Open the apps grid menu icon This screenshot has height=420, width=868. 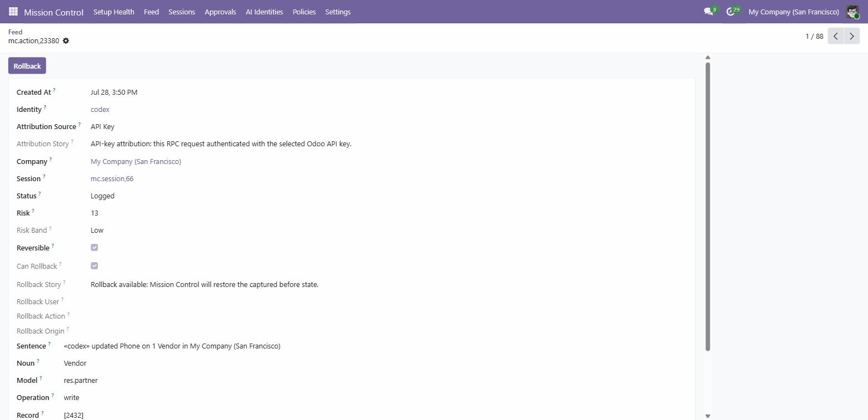coord(13,12)
